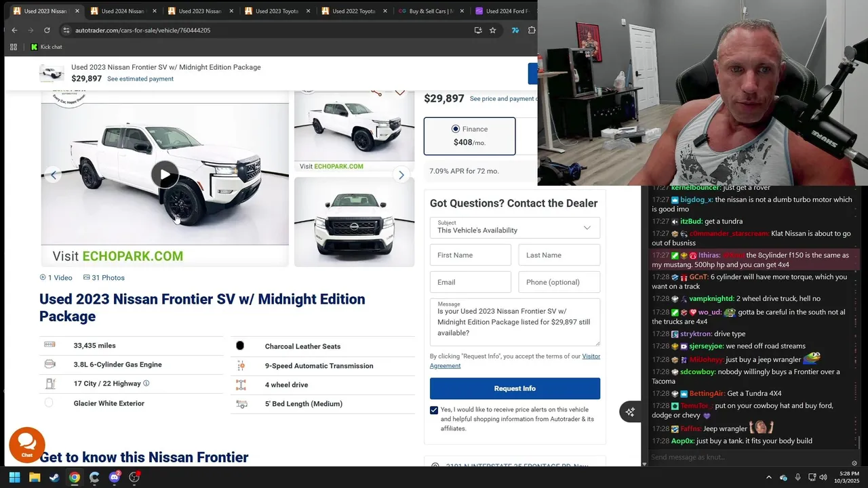Open volume control in system tray
Viewport: 868px width, 488px height.
pos(823,477)
